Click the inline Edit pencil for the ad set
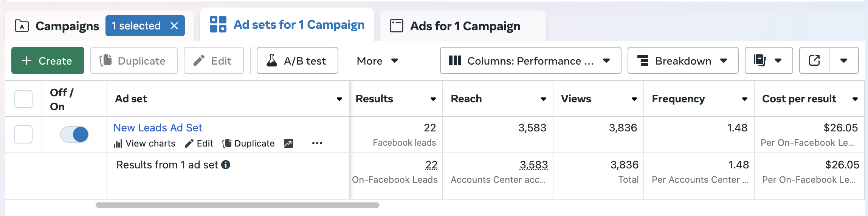The height and width of the screenshot is (216, 868). click(x=199, y=143)
